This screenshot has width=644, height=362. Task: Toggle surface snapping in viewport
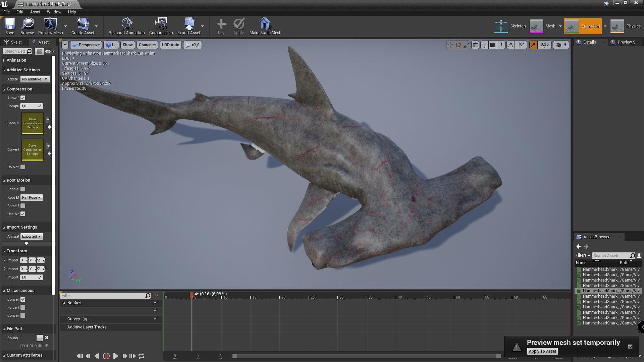point(484,45)
